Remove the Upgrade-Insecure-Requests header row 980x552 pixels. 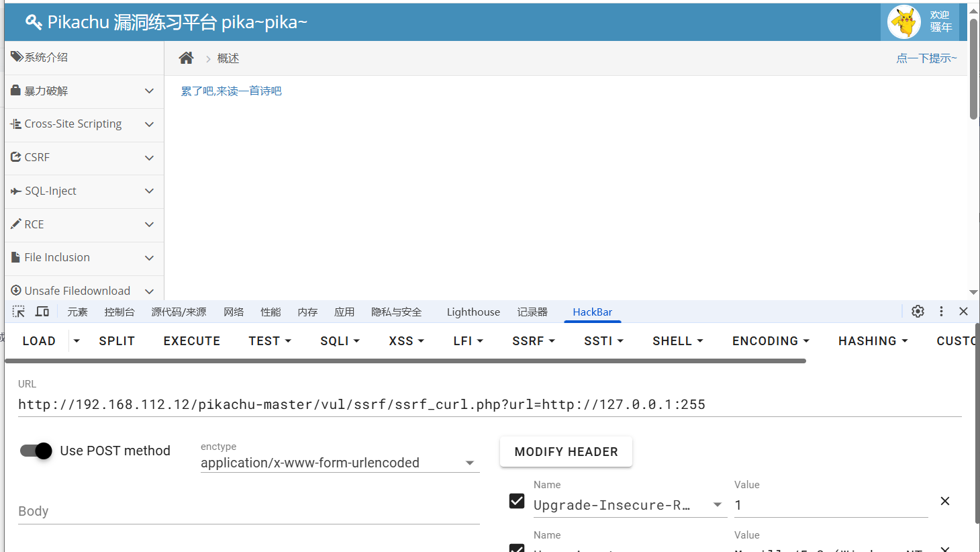coord(944,501)
